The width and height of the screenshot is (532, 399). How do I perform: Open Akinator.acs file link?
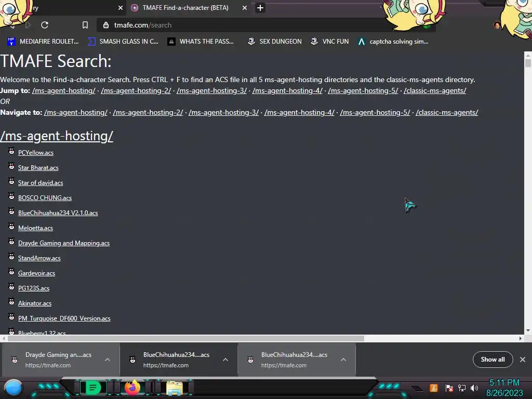click(35, 303)
